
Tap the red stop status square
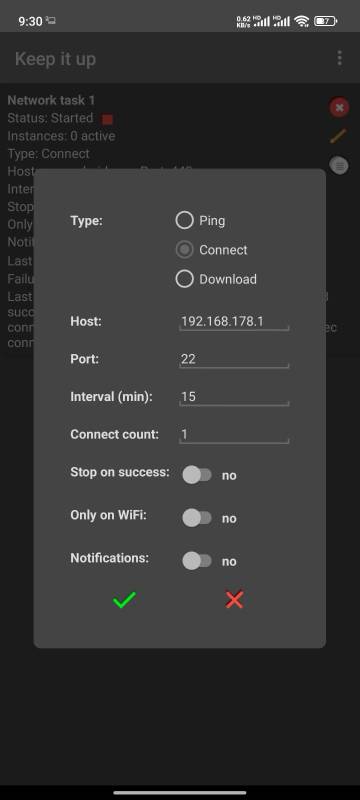tap(107, 119)
